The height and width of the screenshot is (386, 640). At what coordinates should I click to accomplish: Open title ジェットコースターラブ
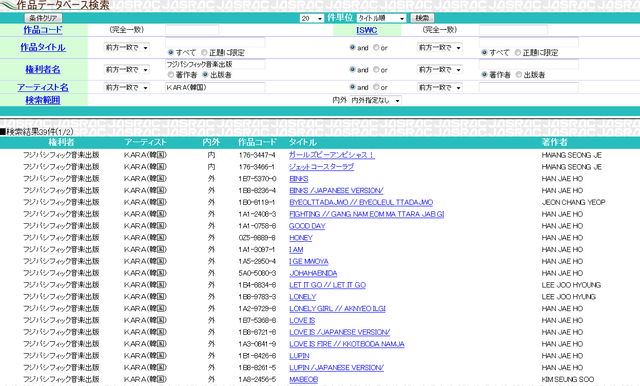tap(321, 167)
